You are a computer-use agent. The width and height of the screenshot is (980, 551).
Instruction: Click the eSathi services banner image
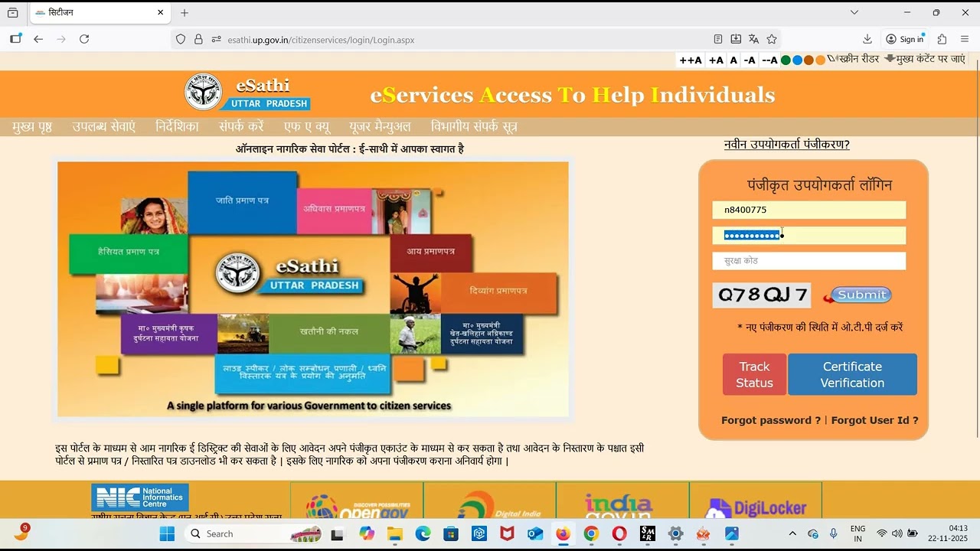click(x=313, y=289)
